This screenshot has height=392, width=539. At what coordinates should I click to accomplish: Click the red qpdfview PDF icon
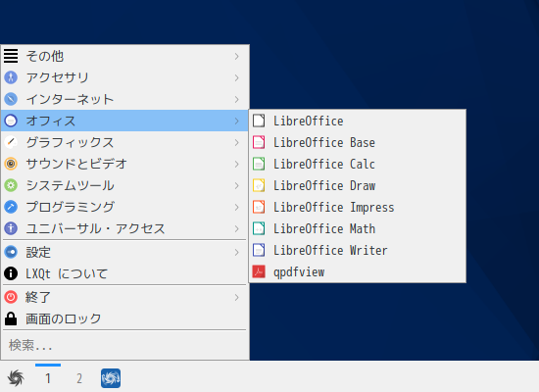pos(259,271)
